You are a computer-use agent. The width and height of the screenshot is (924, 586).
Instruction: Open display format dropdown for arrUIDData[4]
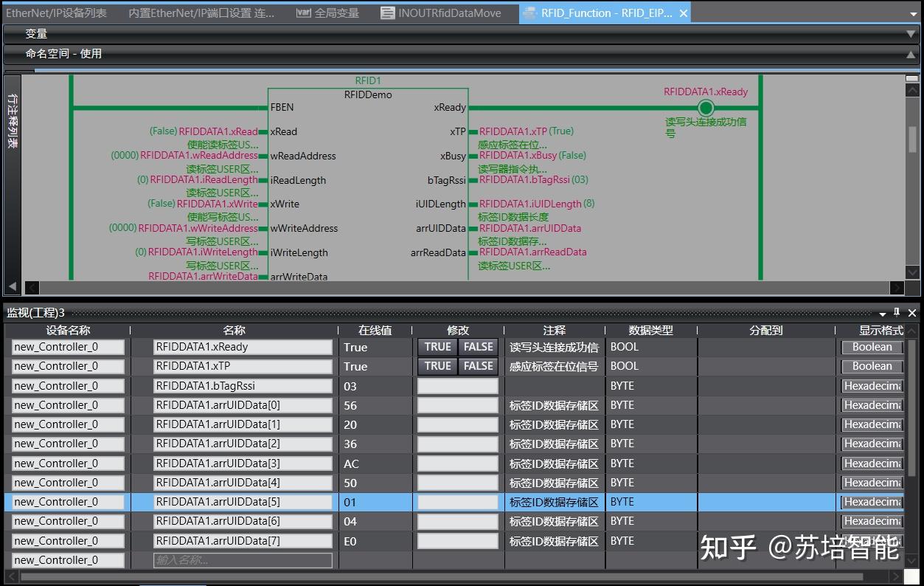tap(872, 483)
